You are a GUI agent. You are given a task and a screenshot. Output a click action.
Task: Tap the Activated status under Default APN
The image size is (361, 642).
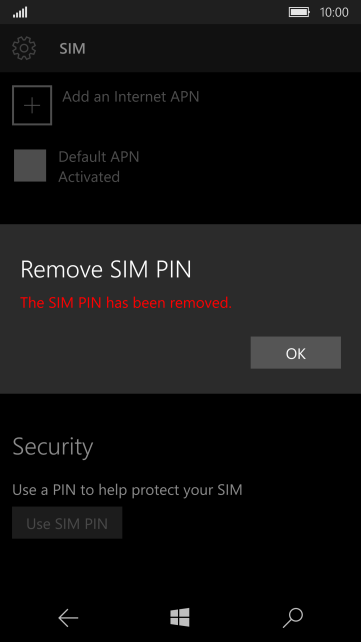(89, 177)
